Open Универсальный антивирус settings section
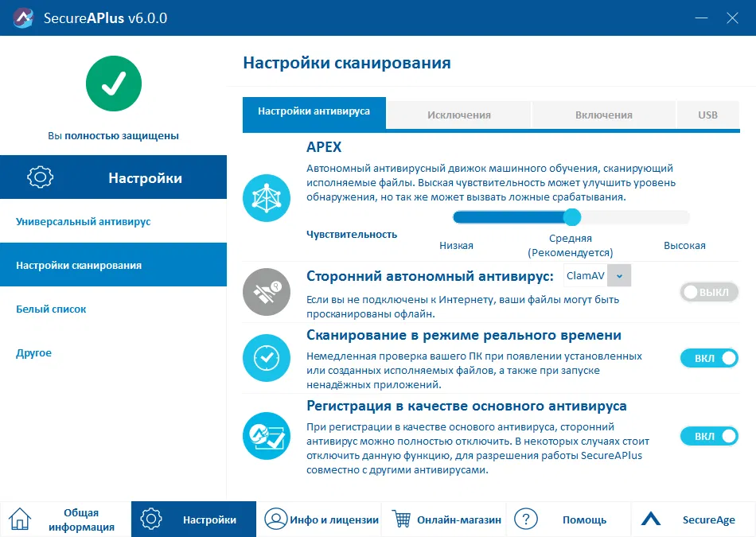756x537 pixels. click(x=113, y=221)
